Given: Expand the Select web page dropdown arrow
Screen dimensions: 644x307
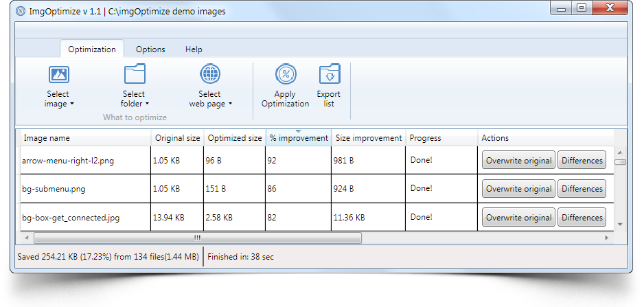Looking at the screenshot, I should [x=230, y=104].
